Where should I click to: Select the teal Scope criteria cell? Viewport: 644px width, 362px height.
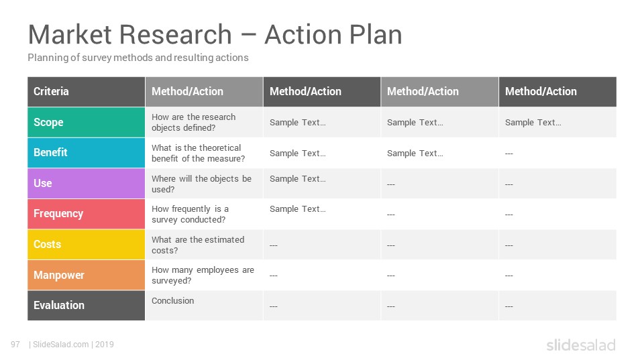pos(87,122)
